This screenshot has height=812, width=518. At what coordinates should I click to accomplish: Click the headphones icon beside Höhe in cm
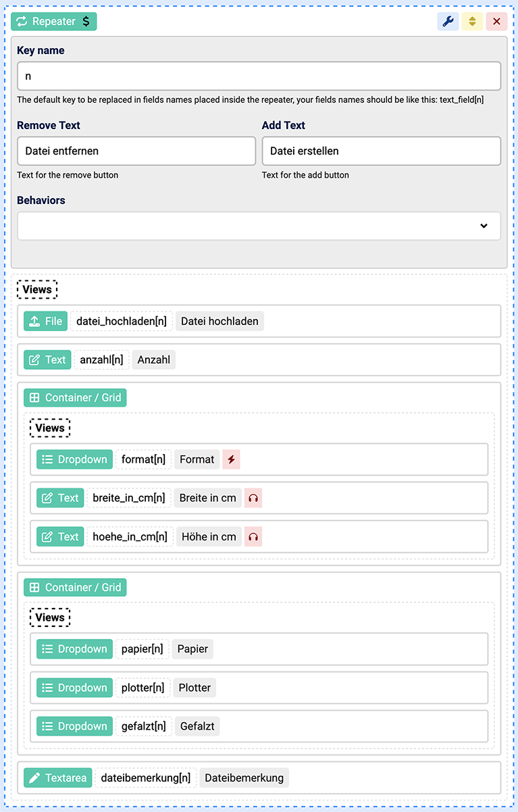[253, 536]
